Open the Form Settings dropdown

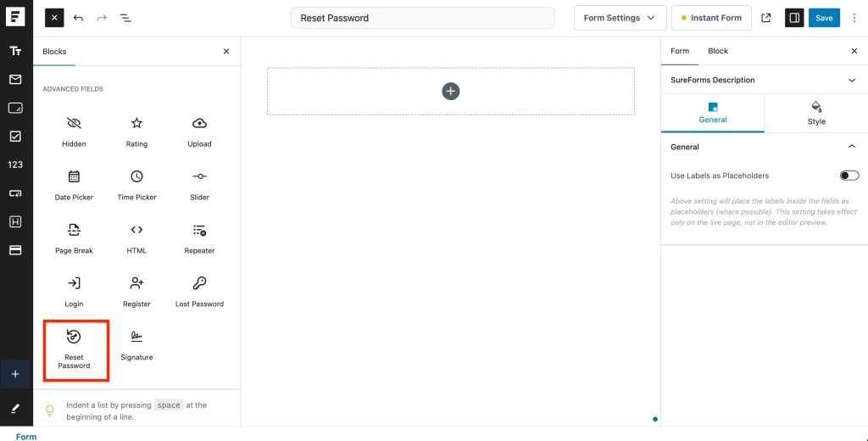click(x=620, y=18)
